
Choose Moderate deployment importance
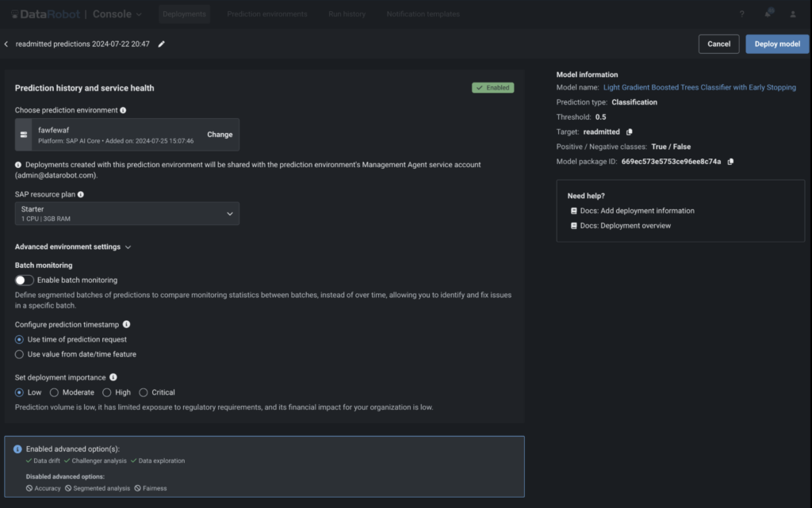pyautogui.click(x=54, y=392)
